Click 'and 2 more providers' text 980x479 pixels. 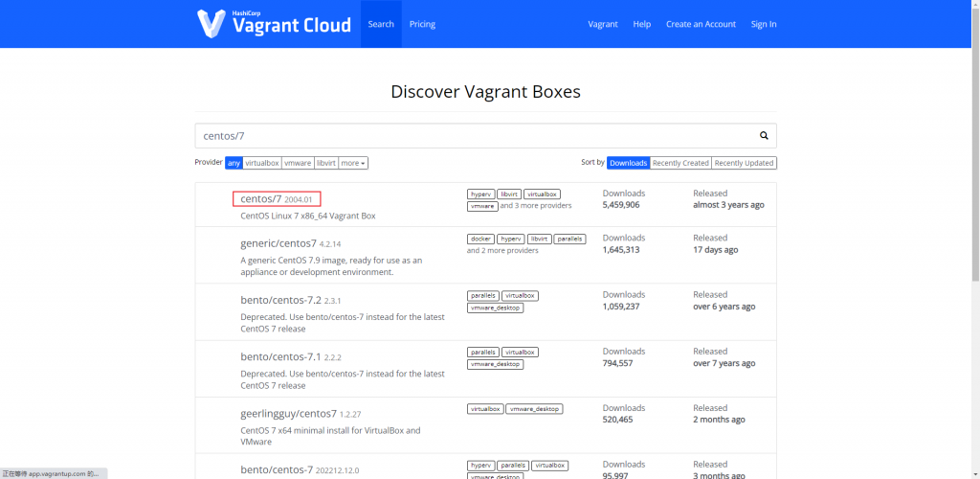pos(502,251)
